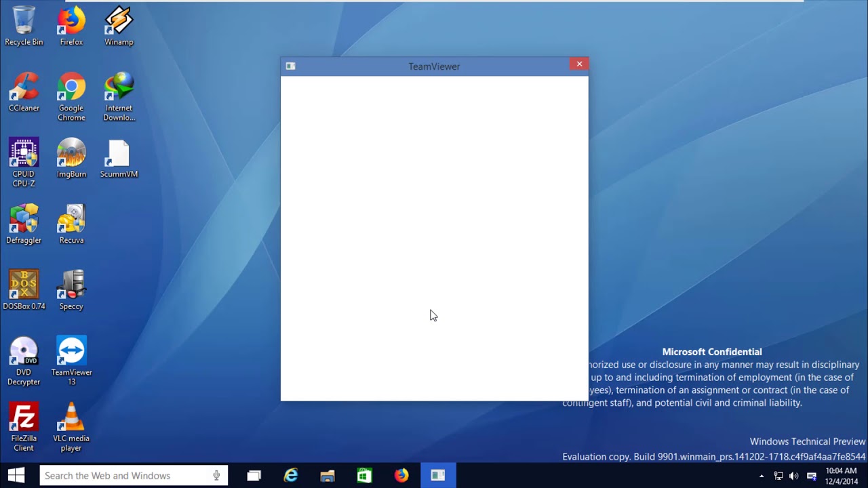Select the VLC media player desktop icon
The width and height of the screenshot is (868, 488).
(x=71, y=427)
